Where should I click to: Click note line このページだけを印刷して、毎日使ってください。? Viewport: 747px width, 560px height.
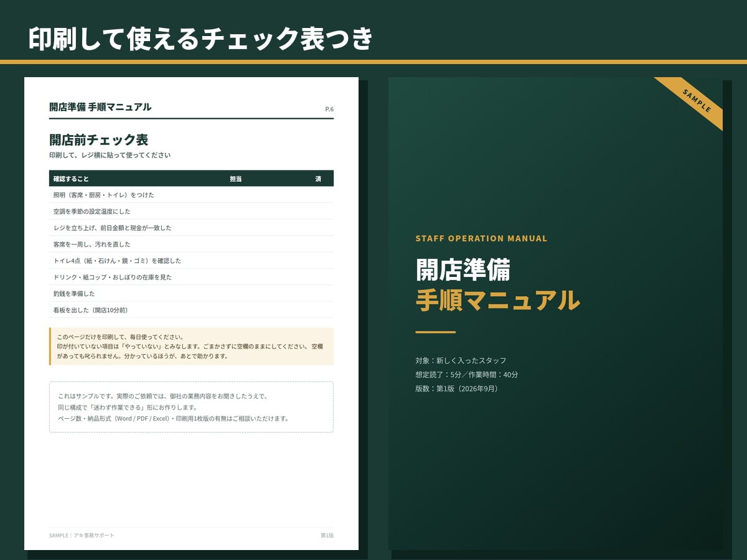click(120, 337)
